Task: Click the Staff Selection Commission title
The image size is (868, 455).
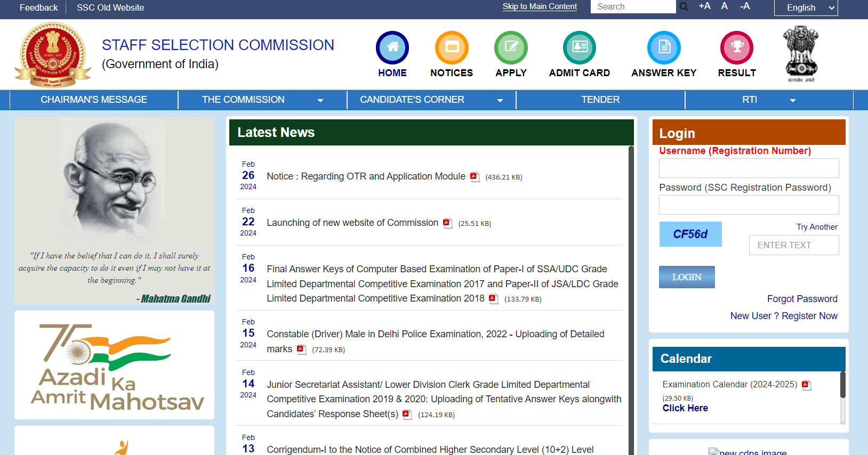Action: click(x=218, y=45)
